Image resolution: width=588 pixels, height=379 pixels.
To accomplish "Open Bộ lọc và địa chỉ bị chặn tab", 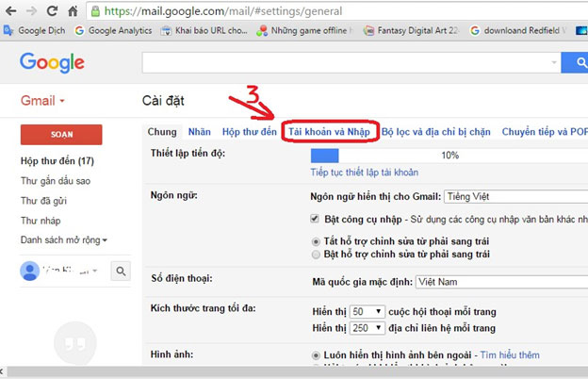I will pos(436,132).
